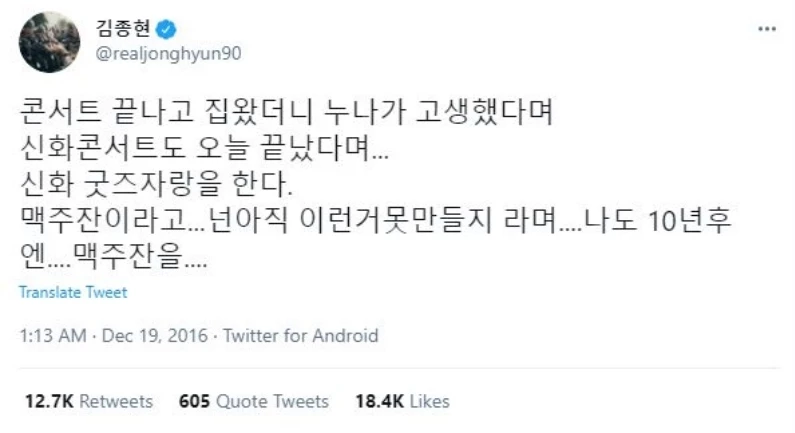
Task: Click the 1:13 AM timestamp
Action: pos(53,336)
